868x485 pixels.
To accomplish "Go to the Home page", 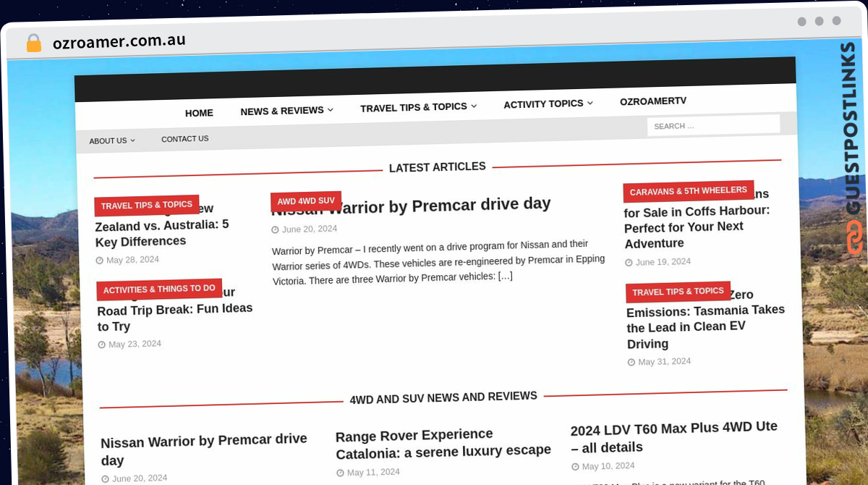I will pos(199,113).
